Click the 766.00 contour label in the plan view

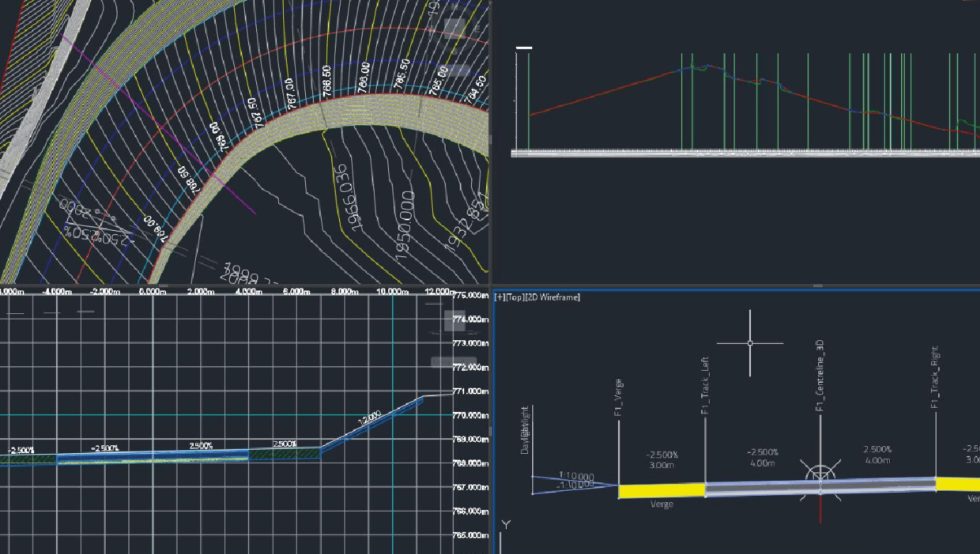coord(365,77)
